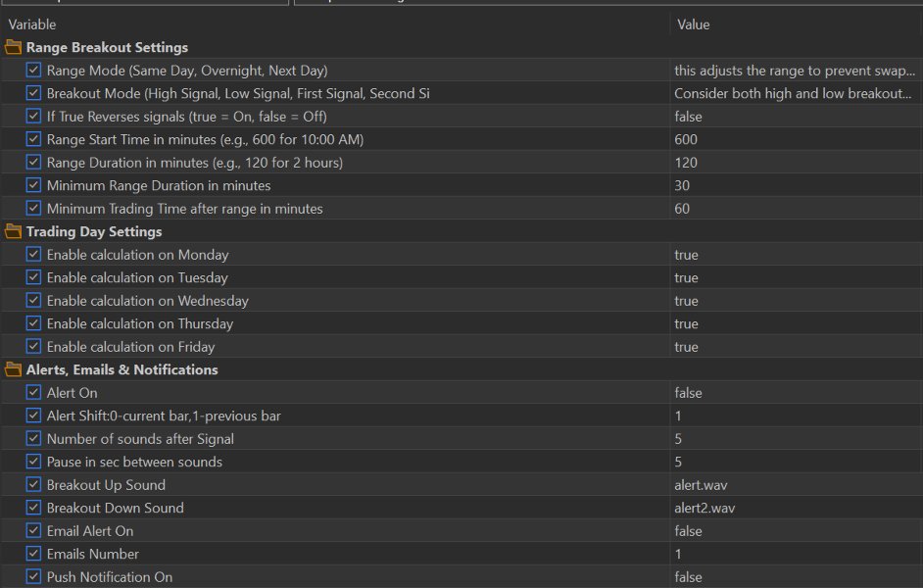The image size is (923, 588).
Task: Click the Variable column header
Action: (x=32, y=24)
